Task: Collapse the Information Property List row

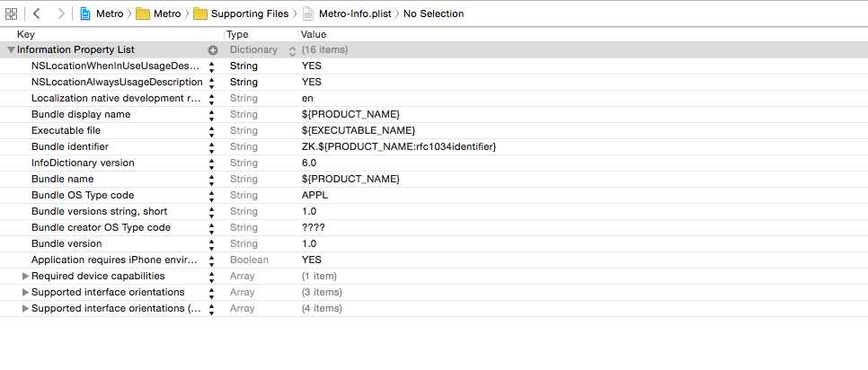Action: (11, 50)
